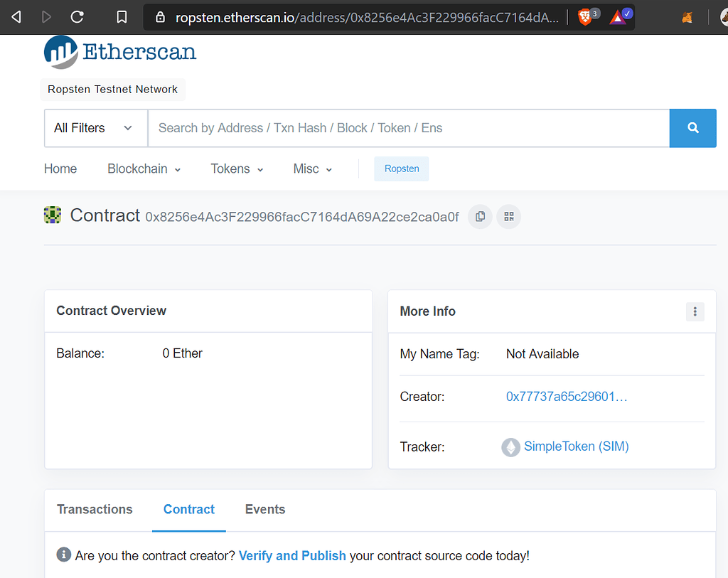Open the Verify and Publish link
The height and width of the screenshot is (578, 728).
click(x=292, y=555)
